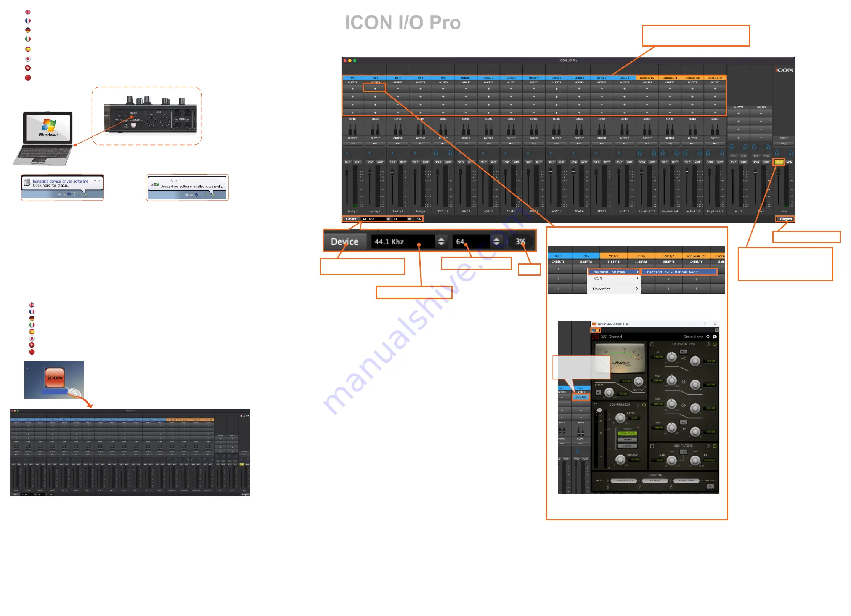Click the right pan knob on LoopBack 7/8 strip
Image resolution: width=851 pixels, height=616 pixels.
pos(721,153)
